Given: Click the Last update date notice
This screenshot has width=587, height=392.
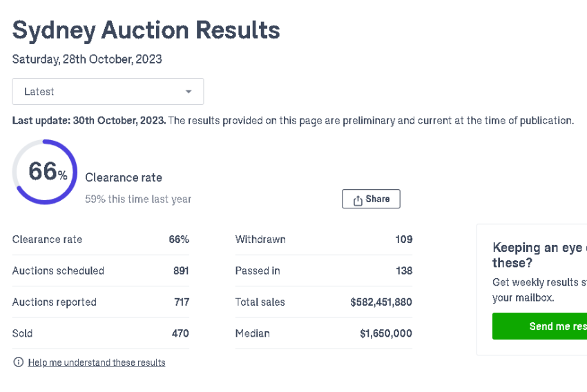Looking at the screenshot, I should (89, 121).
